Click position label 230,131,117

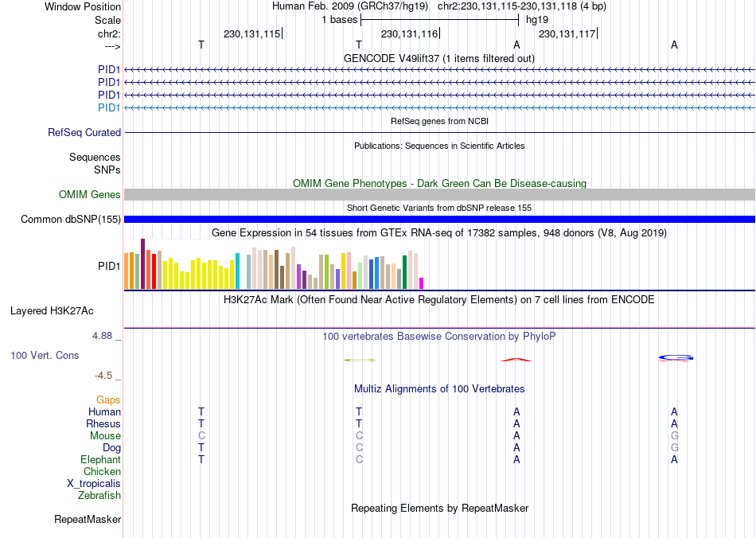pyautogui.click(x=567, y=33)
